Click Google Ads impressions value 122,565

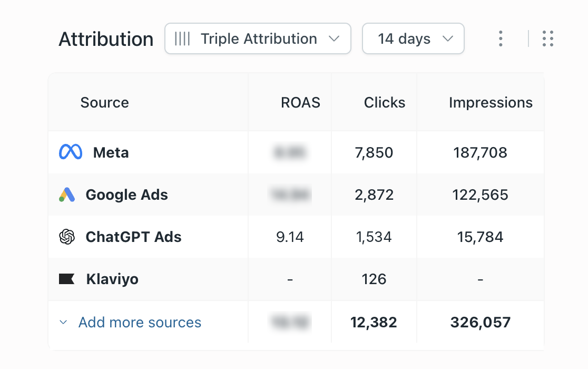pyautogui.click(x=481, y=195)
